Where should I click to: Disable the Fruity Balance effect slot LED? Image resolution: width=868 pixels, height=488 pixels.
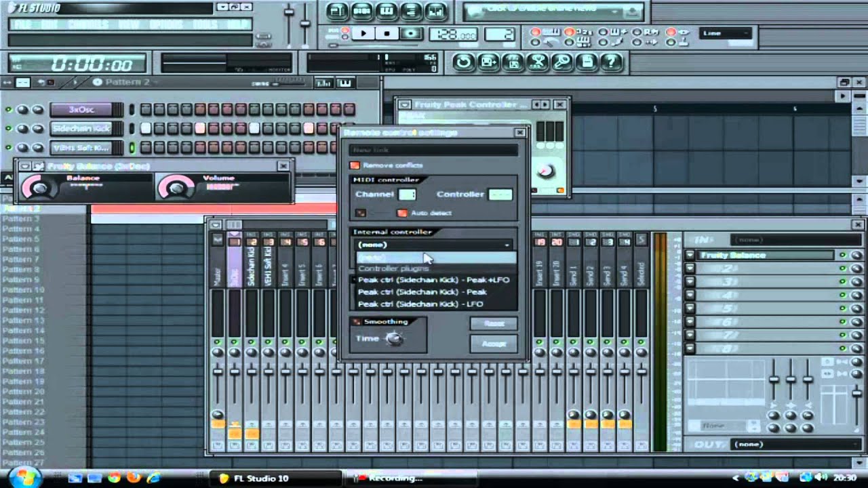(x=843, y=255)
